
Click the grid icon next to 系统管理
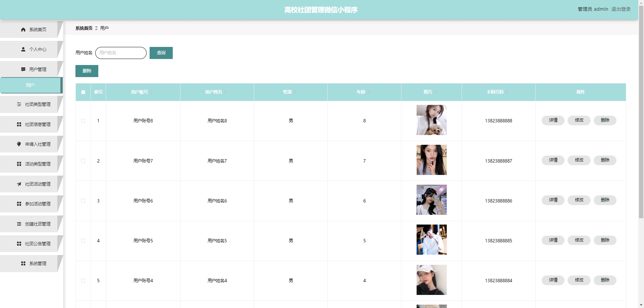coord(23,263)
